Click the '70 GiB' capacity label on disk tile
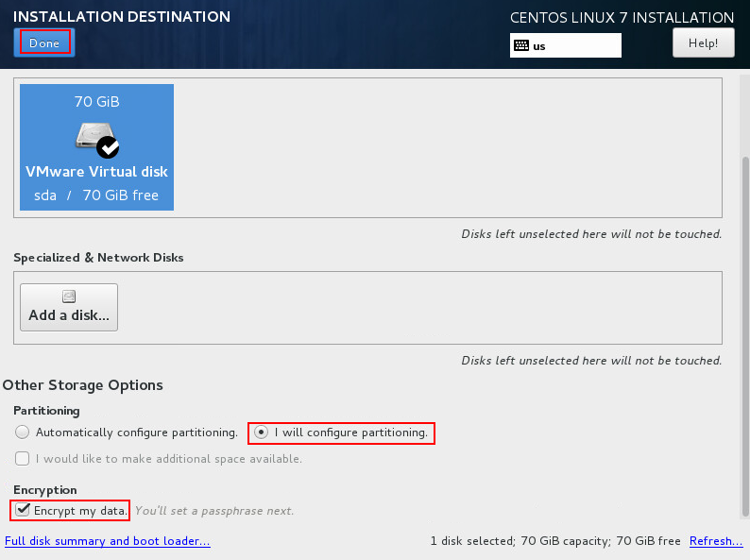 pos(96,101)
